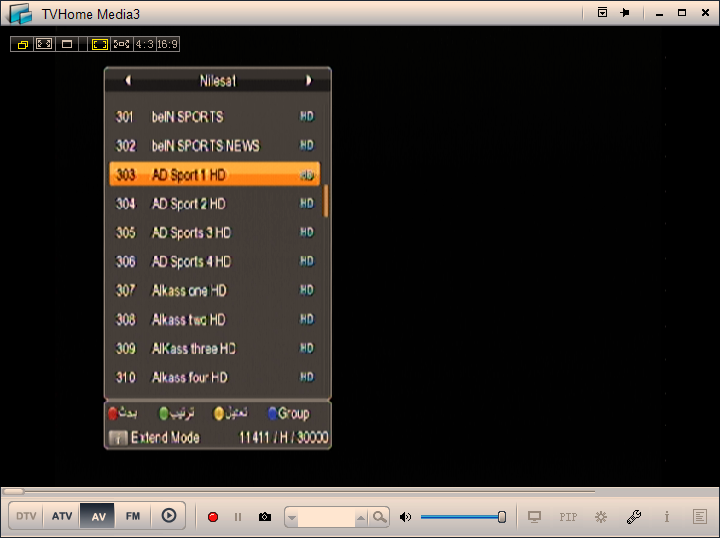Select channel 304 AD Sport 2 HD
The image size is (720, 538).
point(214,203)
